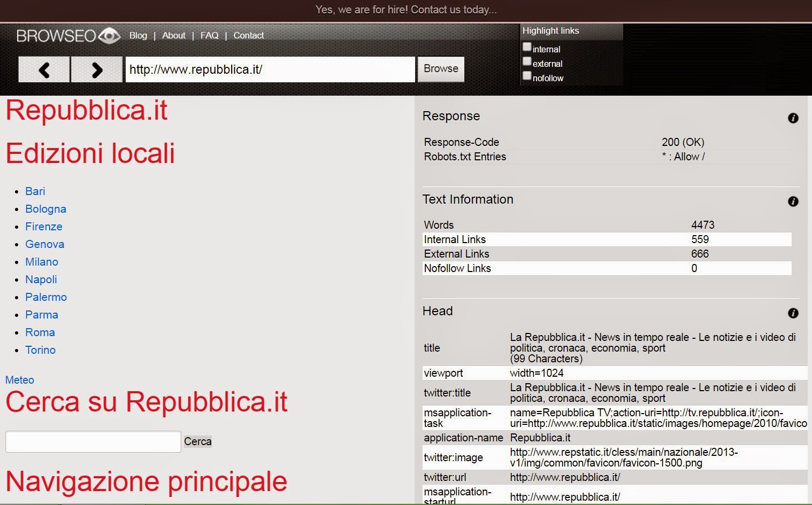812x505 pixels.
Task: Select the External Links count 666
Action: pos(700,254)
